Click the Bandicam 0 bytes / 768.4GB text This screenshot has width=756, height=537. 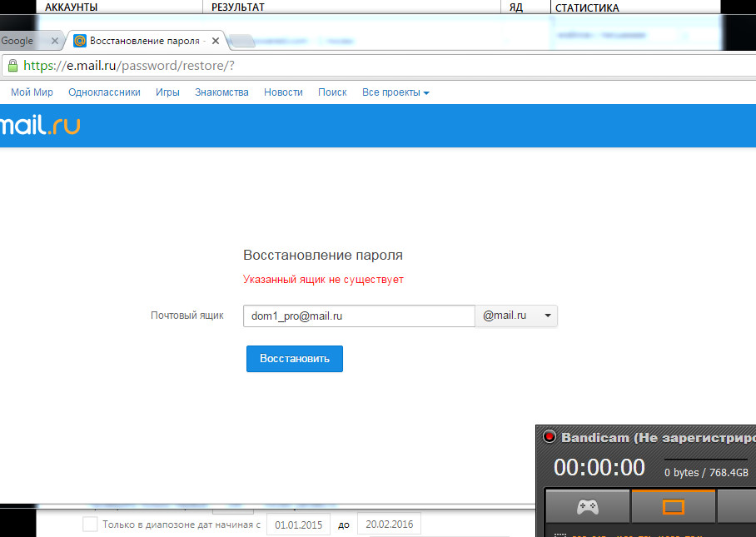pyautogui.click(x=706, y=473)
